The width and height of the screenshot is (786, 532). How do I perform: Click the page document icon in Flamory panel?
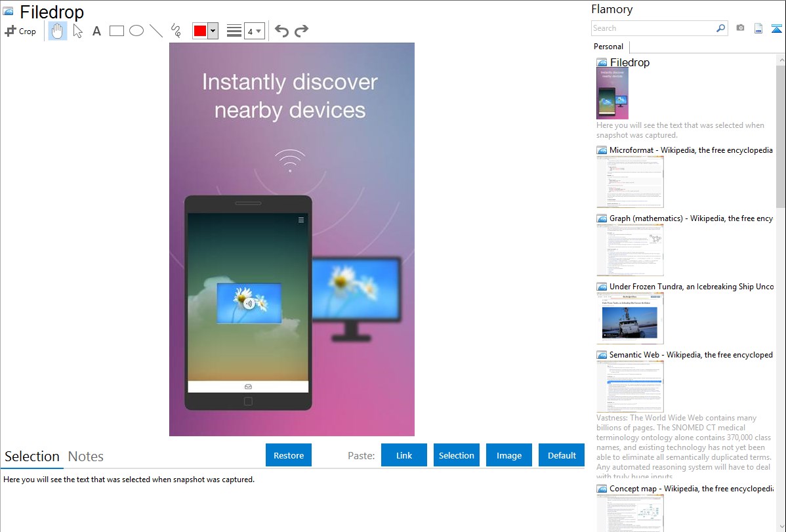point(758,28)
